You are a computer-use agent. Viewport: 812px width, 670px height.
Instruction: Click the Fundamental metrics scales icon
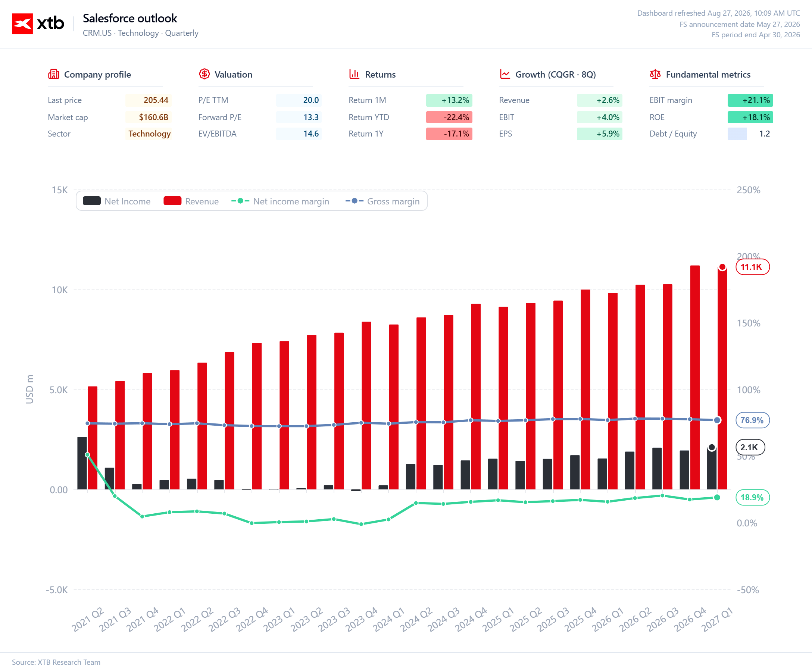tap(655, 74)
